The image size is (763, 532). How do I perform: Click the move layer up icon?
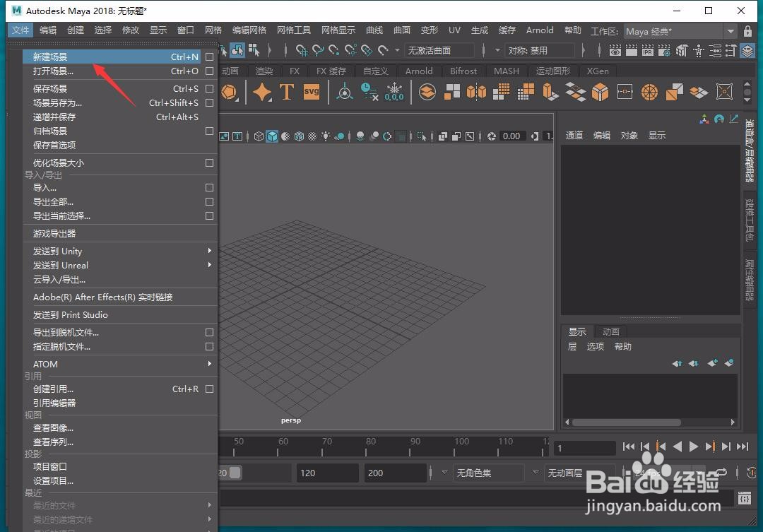coord(677,363)
